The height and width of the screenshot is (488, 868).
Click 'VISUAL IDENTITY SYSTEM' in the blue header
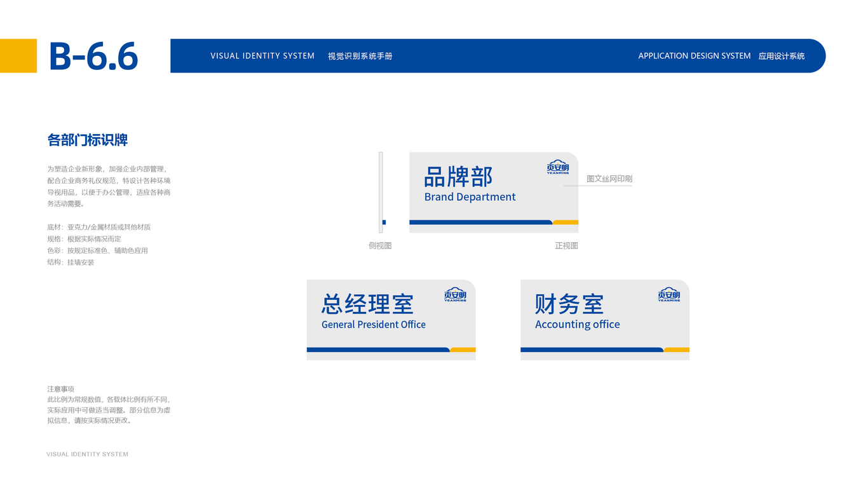tap(262, 56)
